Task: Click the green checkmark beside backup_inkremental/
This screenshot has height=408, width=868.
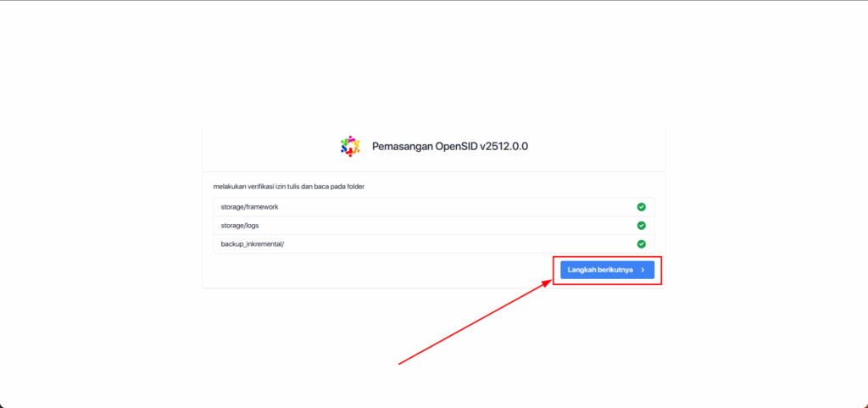Action: [x=641, y=244]
